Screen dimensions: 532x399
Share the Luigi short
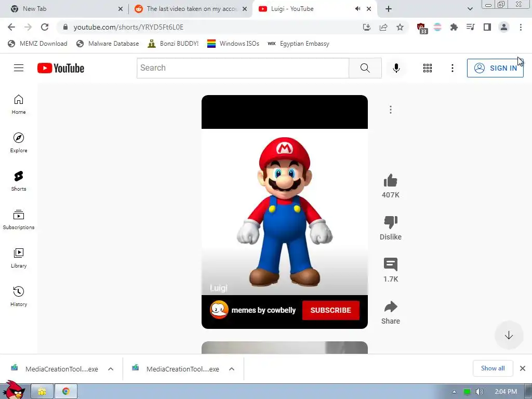[x=391, y=307]
